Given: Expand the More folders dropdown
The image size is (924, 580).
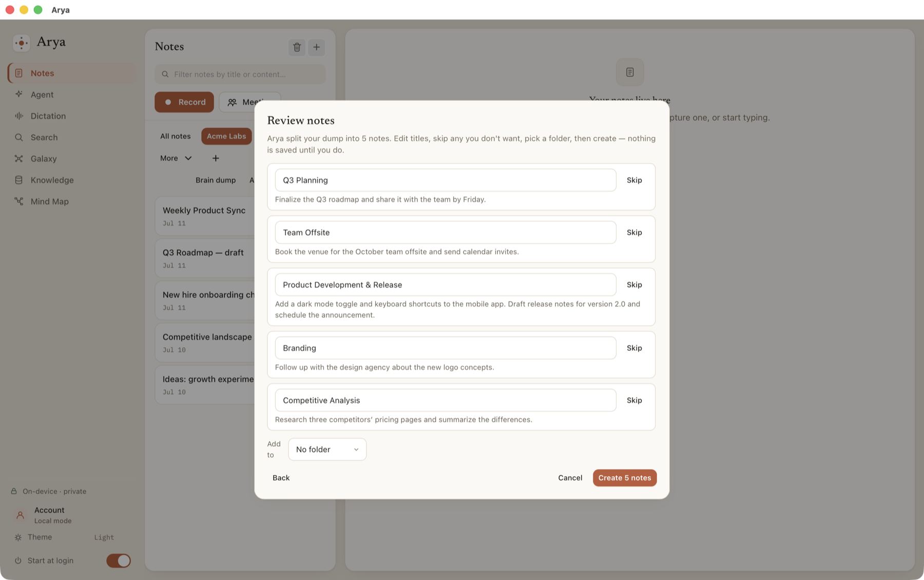Looking at the screenshot, I should 176,158.
